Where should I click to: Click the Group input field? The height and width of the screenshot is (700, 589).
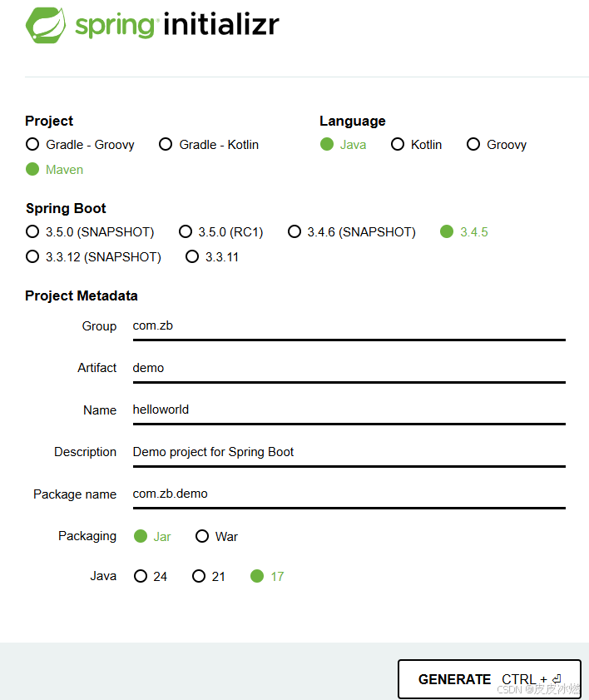click(x=348, y=326)
